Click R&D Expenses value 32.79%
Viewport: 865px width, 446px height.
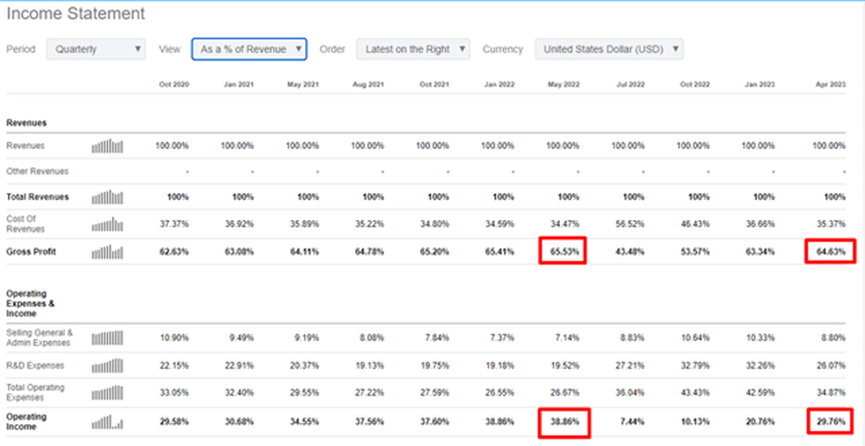click(x=695, y=365)
